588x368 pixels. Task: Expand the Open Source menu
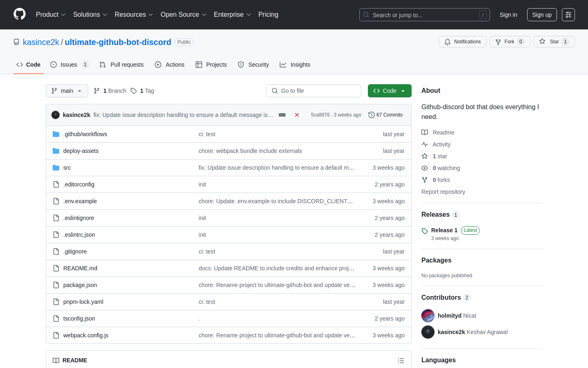pyautogui.click(x=184, y=15)
